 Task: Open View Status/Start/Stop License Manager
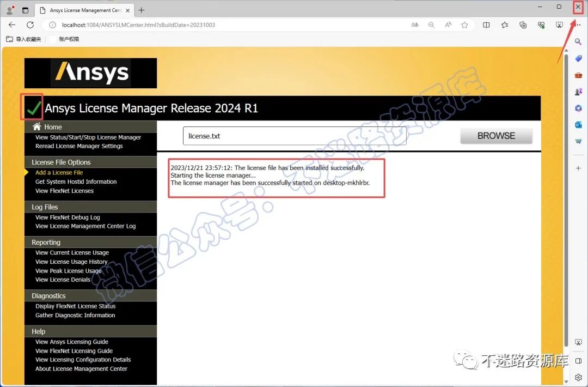click(88, 137)
